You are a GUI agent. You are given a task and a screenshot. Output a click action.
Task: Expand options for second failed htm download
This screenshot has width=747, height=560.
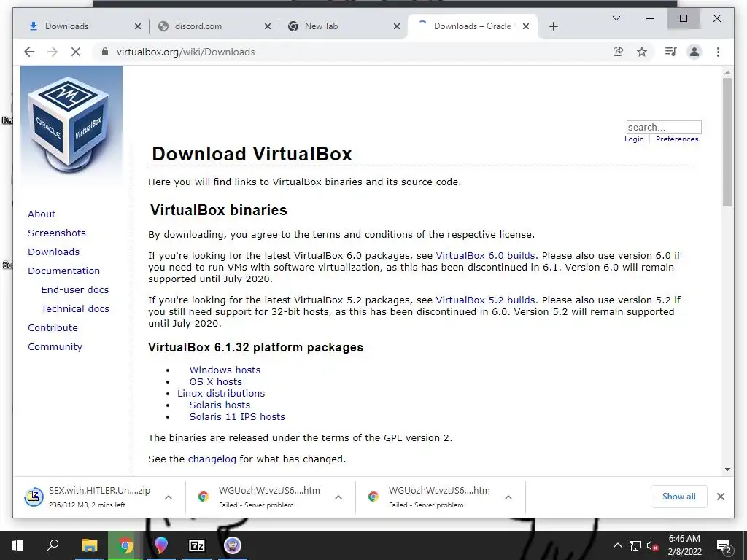pyautogui.click(x=508, y=497)
